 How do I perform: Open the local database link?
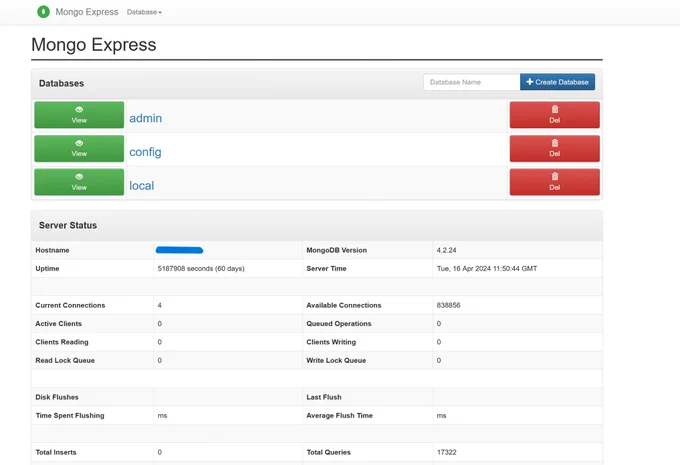coord(141,186)
